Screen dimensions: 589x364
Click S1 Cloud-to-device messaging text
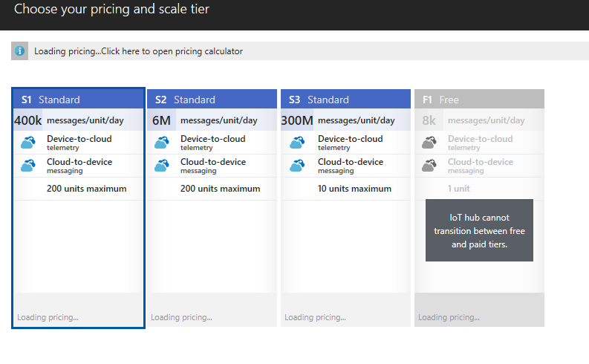[x=79, y=165]
